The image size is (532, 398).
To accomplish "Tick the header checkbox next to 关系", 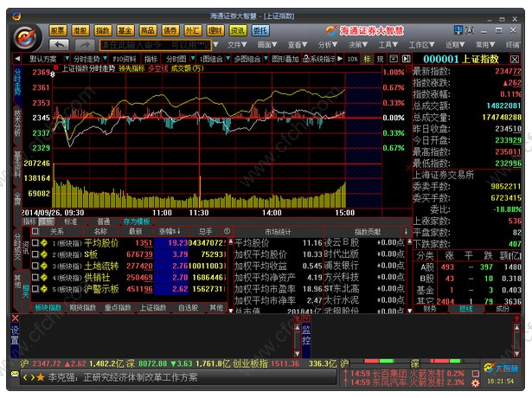I will point(35,231).
